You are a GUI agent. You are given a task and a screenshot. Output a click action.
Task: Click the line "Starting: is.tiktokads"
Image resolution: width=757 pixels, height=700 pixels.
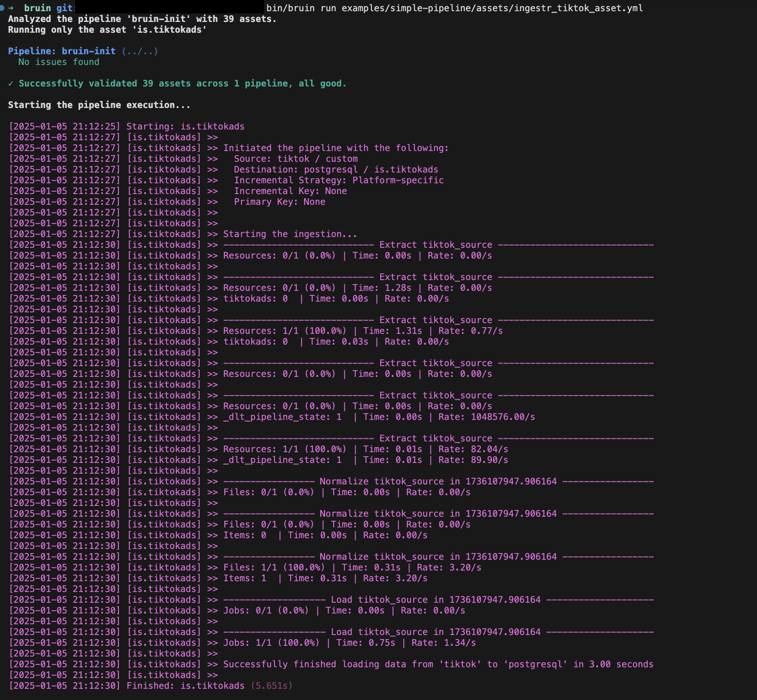coord(186,126)
